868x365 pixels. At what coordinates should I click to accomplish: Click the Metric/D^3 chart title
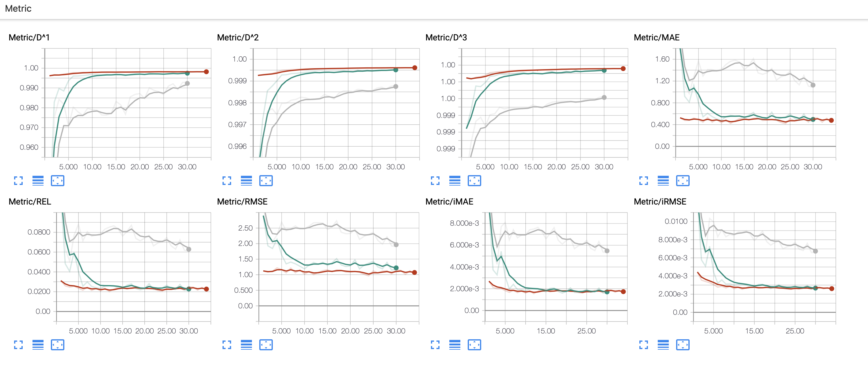click(446, 37)
